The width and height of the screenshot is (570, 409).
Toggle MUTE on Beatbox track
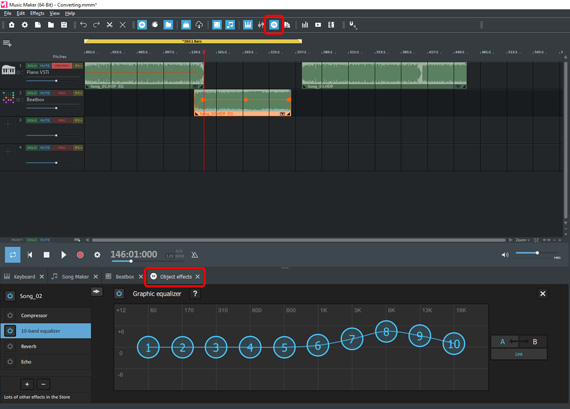45,93
